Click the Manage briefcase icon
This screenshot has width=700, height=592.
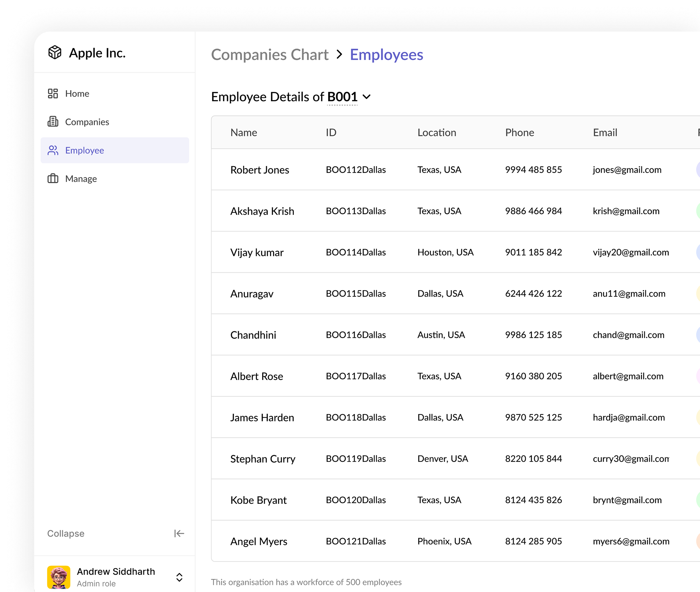(x=53, y=179)
